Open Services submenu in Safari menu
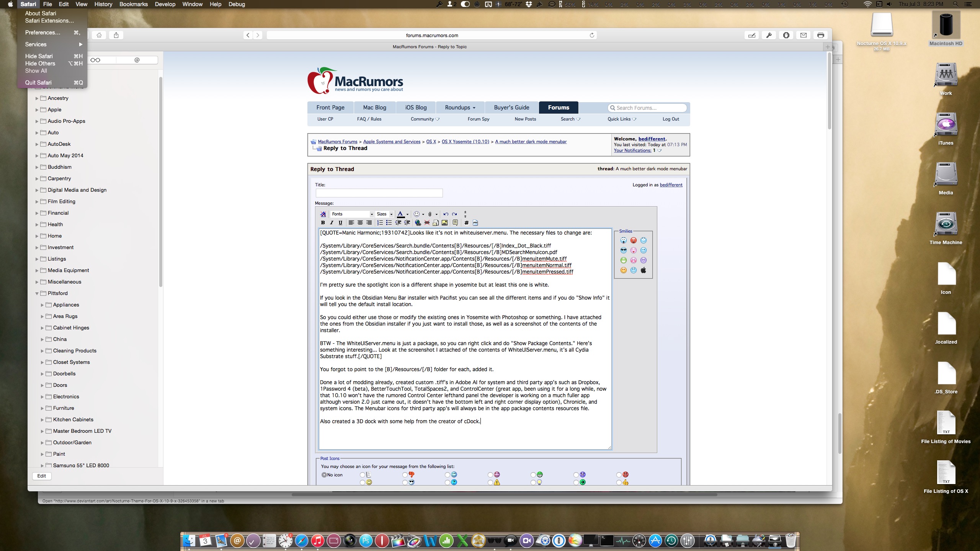This screenshot has height=551, width=980. (x=52, y=44)
